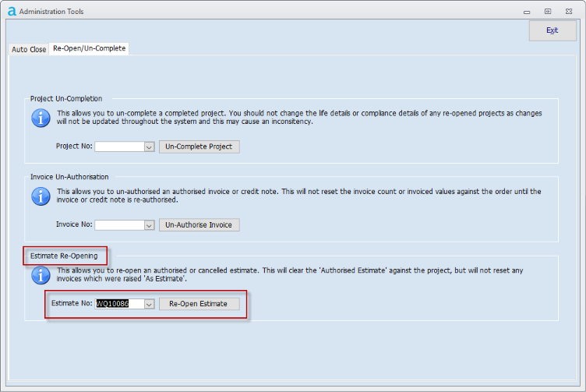
Task: Click the Estimate No field containing WQ10086
Action: click(118, 304)
